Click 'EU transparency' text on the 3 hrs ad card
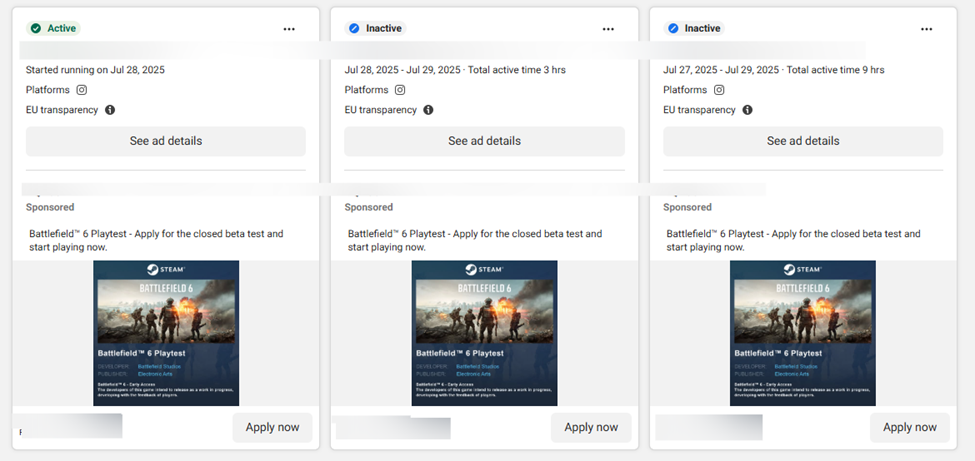Image resolution: width=975 pixels, height=461 pixels. click(x=381, y=110)
